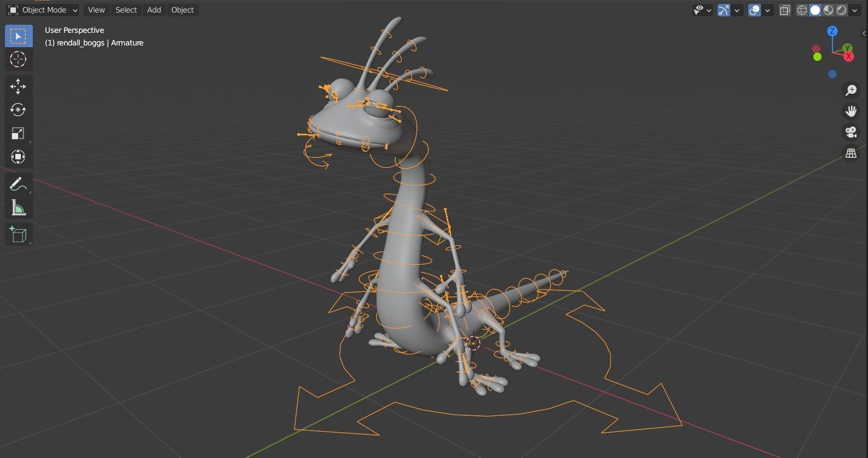Click the green Y axis gizmo circle
868x458 pixels.
[847, 48]
